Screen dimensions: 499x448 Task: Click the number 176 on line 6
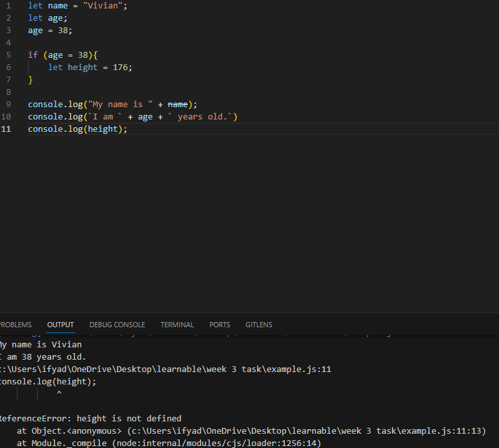point(120,68)
